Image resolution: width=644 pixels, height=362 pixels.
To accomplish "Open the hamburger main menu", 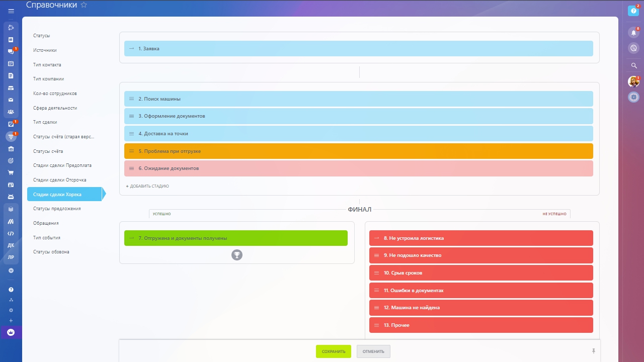I will click(11, 11).
